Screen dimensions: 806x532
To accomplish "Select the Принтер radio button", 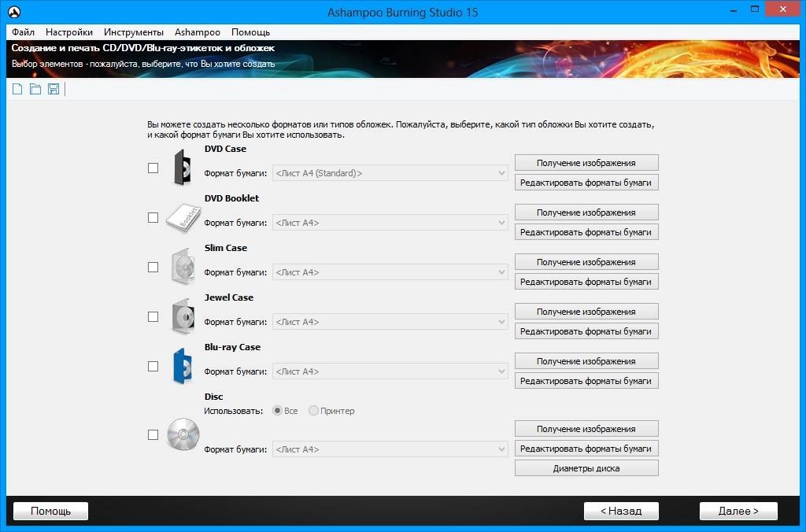I will [x=313, y=411].
